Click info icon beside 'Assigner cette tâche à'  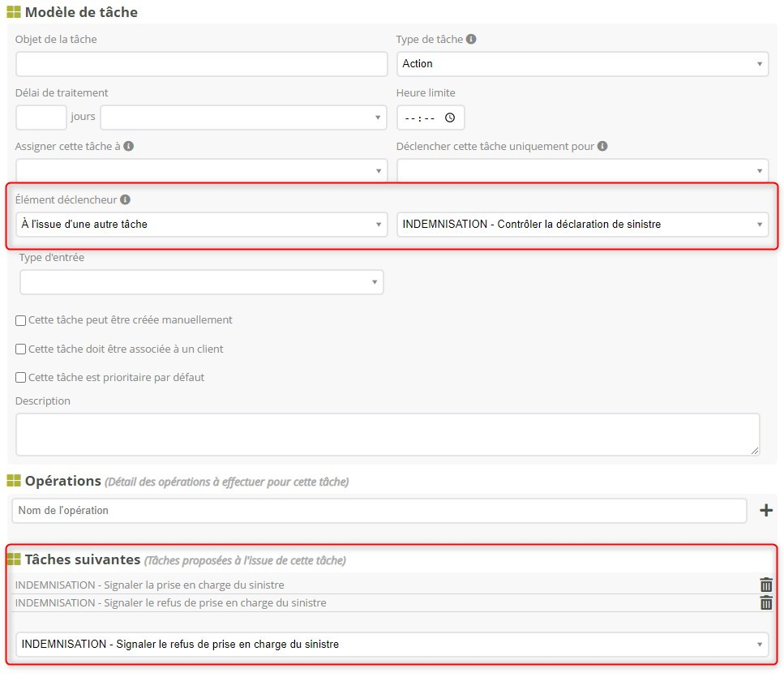click(x=129, y=147)
